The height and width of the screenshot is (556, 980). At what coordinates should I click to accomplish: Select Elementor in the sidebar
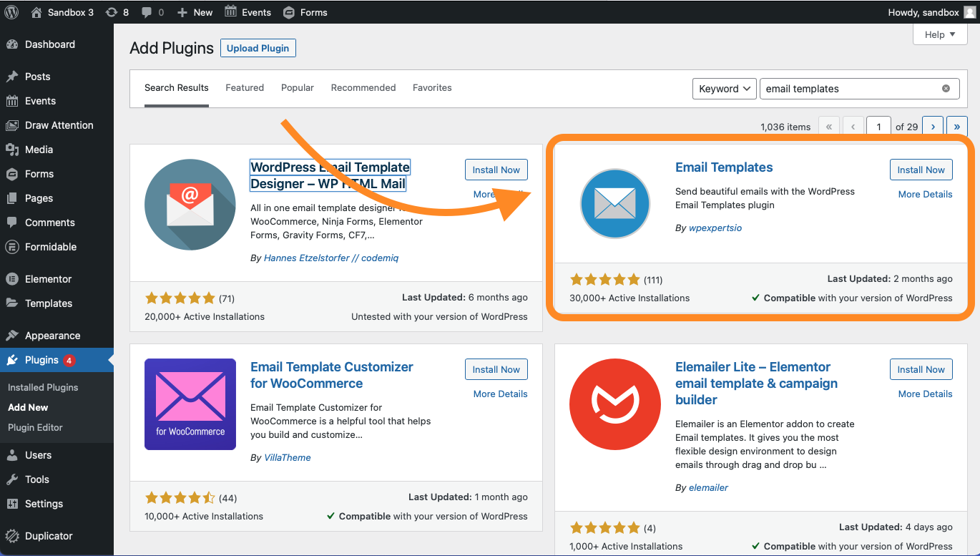(46, 278)
